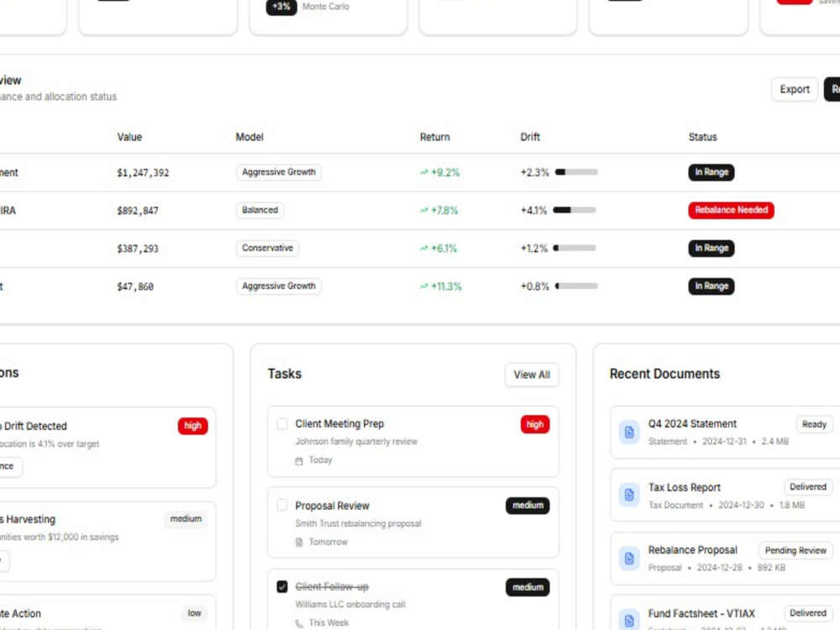Click the +0.8% drift progress bar
The width and height of the screenshot is (840, 630).
click(576, 286)
